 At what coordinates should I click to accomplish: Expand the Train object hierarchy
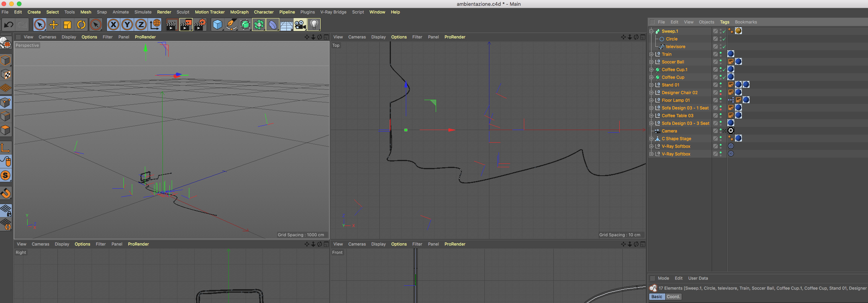[x=651, y=54]
